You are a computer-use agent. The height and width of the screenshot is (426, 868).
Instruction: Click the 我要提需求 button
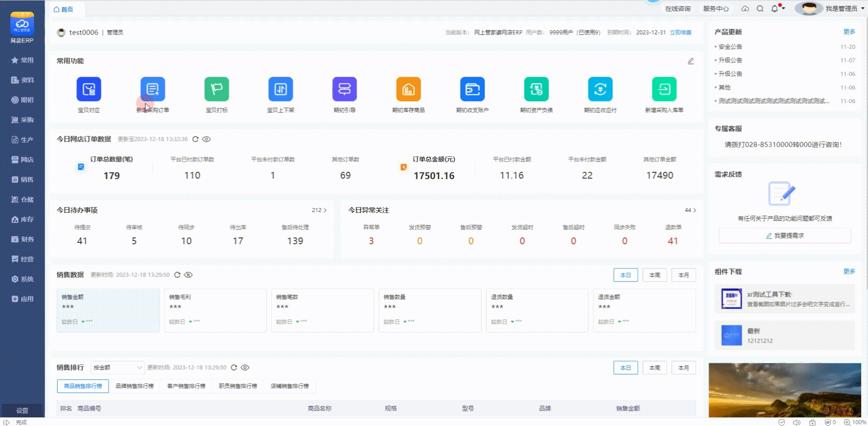785,236
